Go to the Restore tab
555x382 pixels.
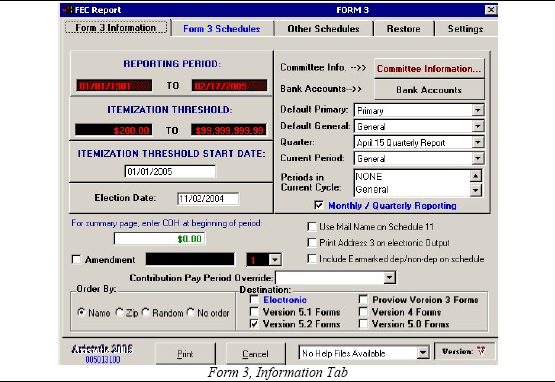[404, 29]
